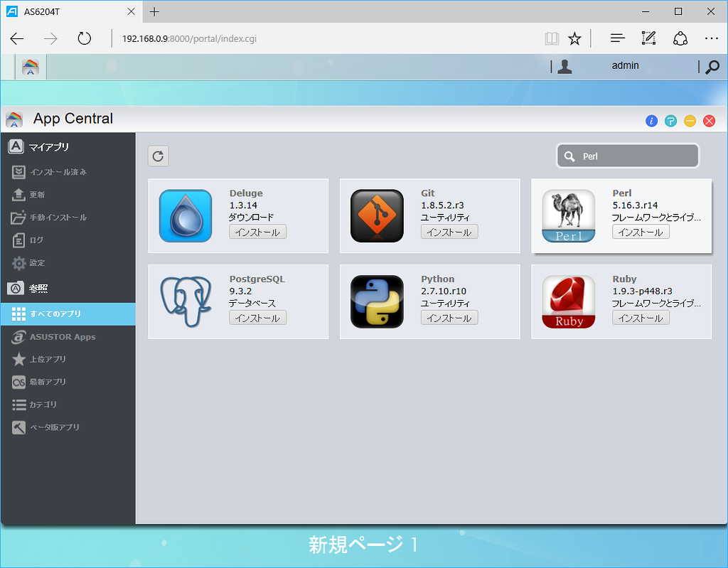Image resolution: width=728 pixels, height=568 pixels.
Task: Click the Ruby app icon
Action: click(x=569, y=301)
